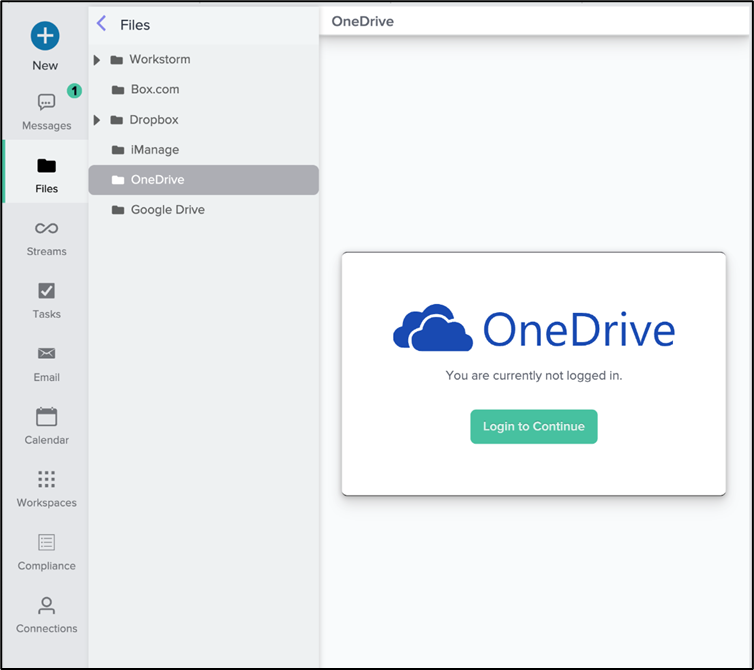Click the OneDrive cloud logo
The image size is (754, 670).
(432, 328)
